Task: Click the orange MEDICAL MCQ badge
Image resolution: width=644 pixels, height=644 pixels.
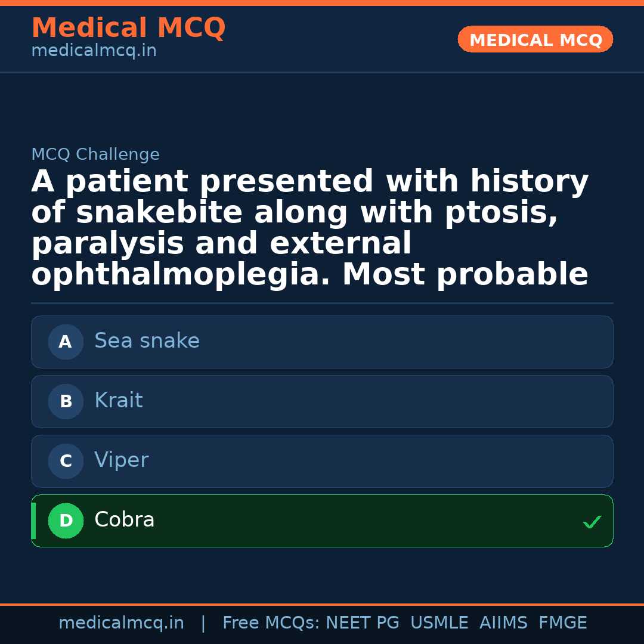Action: (x=535, y=40)
